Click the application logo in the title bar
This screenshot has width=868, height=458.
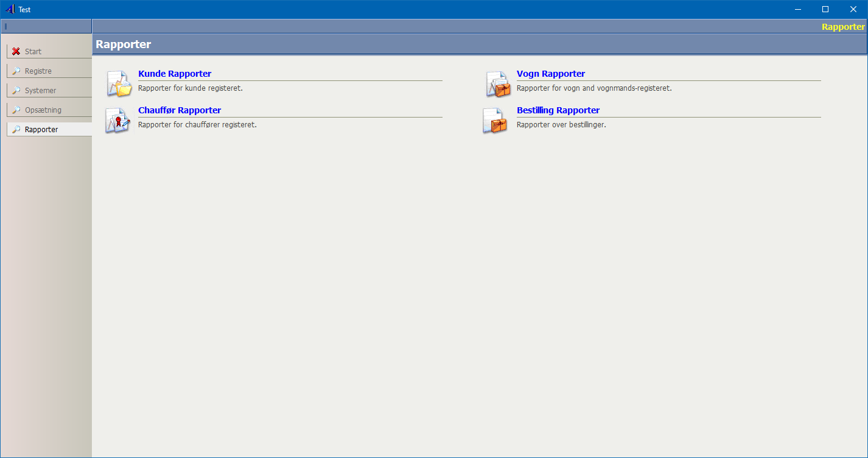(x=10, y=9)
